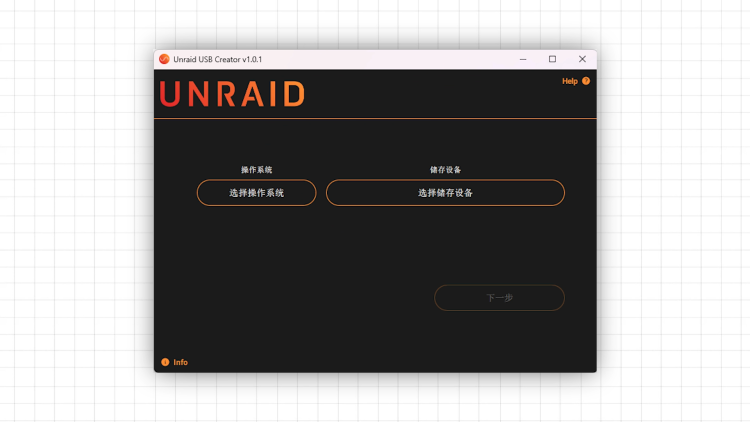Click the 选择操作系统 button
The image size is (750, 422).
(256, 193)
